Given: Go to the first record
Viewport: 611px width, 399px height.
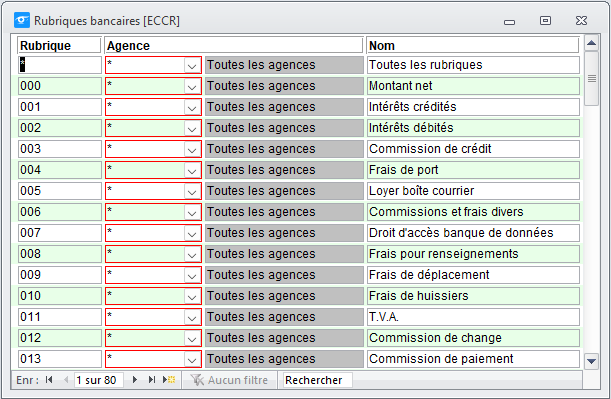Looking at the screenshot, I should (x=49, y=380).
